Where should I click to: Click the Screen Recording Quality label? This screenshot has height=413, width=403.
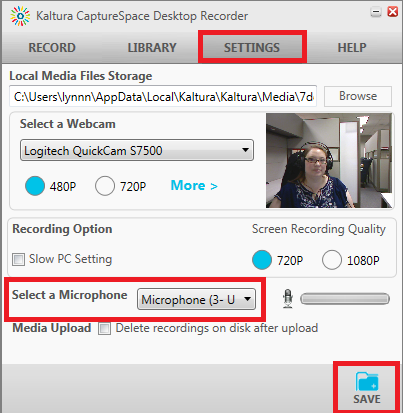click(319, 229)
